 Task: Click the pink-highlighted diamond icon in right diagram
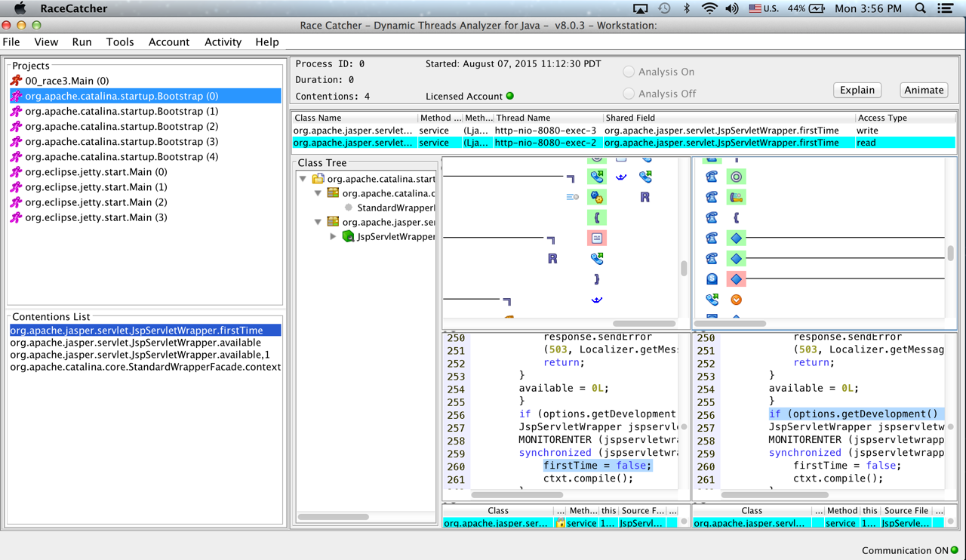(736, 279)
